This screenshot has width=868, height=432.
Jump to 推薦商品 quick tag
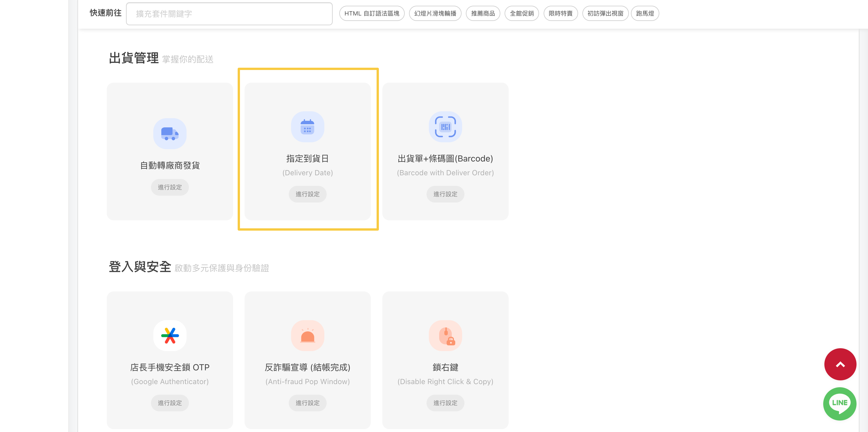tap(483, 13)
